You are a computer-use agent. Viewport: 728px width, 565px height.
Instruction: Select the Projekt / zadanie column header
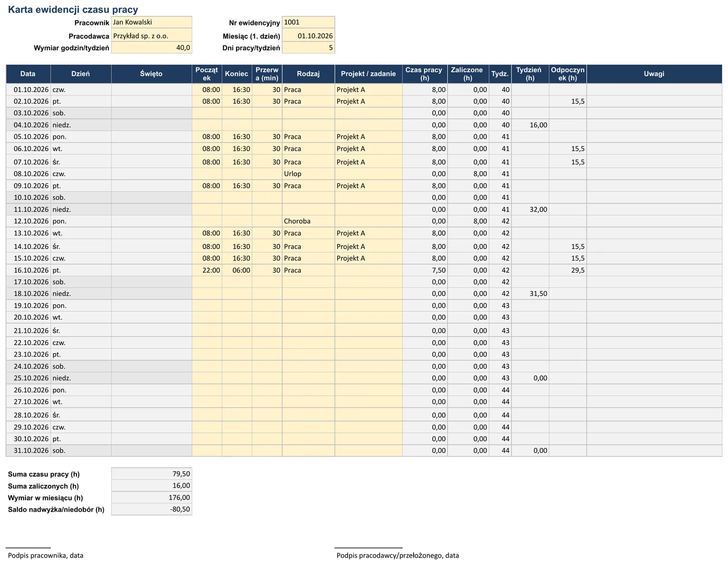tap(369, 74)
